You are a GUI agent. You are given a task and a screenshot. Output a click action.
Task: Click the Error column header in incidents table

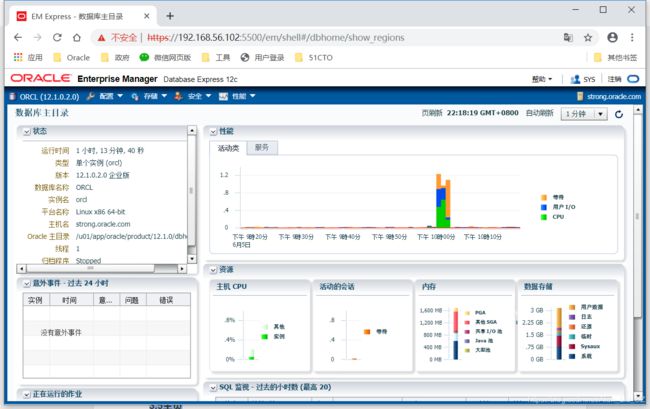point(168,300)
